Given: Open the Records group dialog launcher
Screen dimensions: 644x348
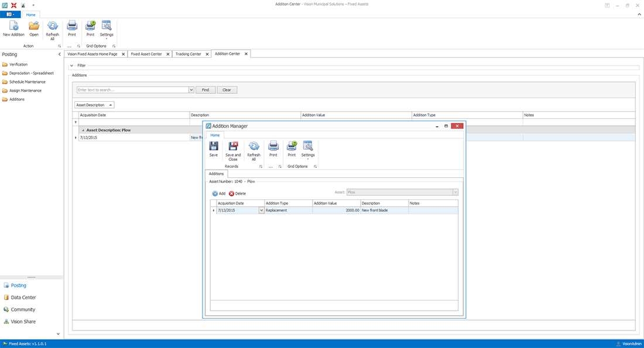Looking at the screenshot, I should click(261, 167).
